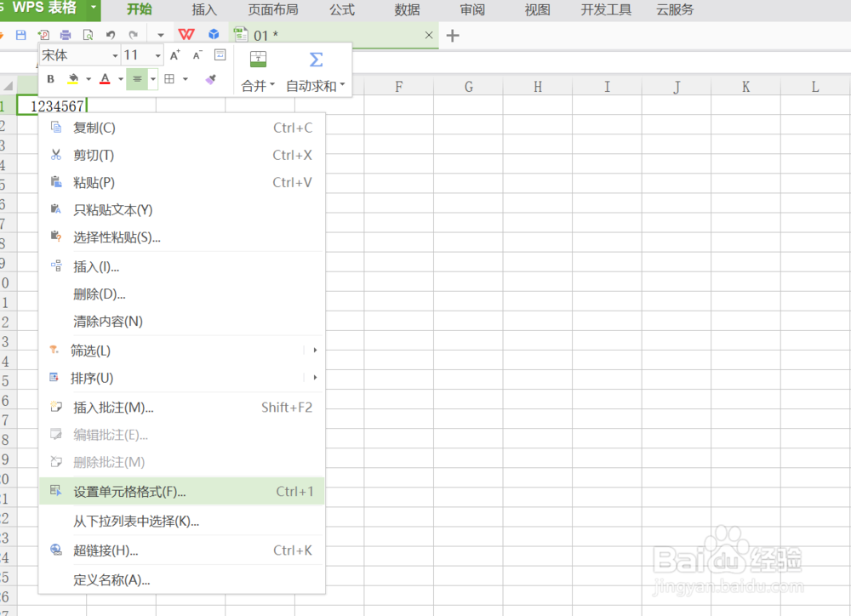Expand quick access toolbar customize arrow
The height and width of the screenshot is (616, 851).
point(161,35)
